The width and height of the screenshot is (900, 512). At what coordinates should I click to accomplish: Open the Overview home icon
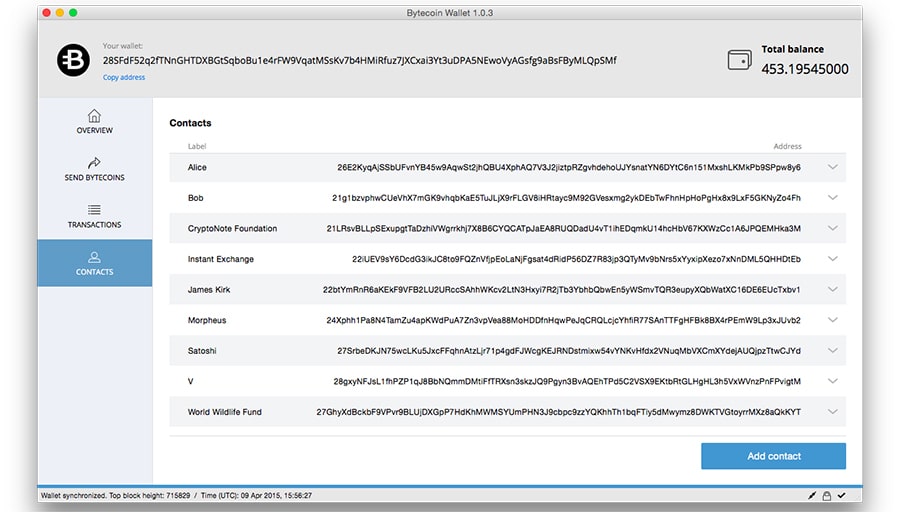[x=95, y=115]
